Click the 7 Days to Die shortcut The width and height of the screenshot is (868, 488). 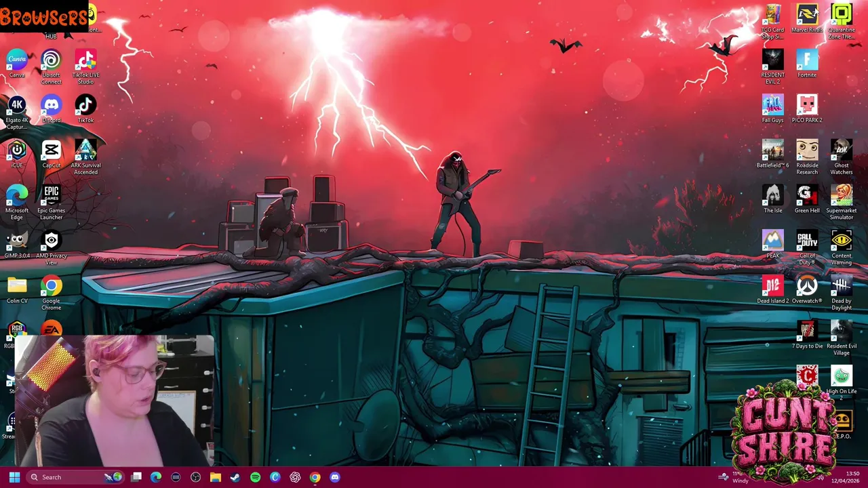[x=807, y=335]
